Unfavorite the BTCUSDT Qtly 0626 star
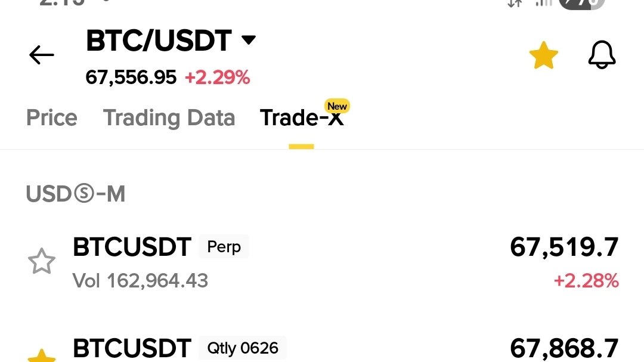644x362 pixels. [42, 355]
